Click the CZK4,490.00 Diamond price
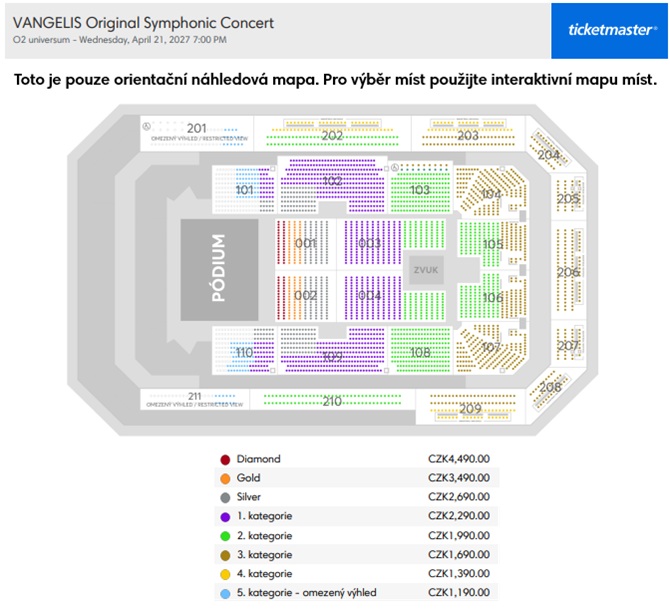670x609 pixels. click(x=459, y=459)
